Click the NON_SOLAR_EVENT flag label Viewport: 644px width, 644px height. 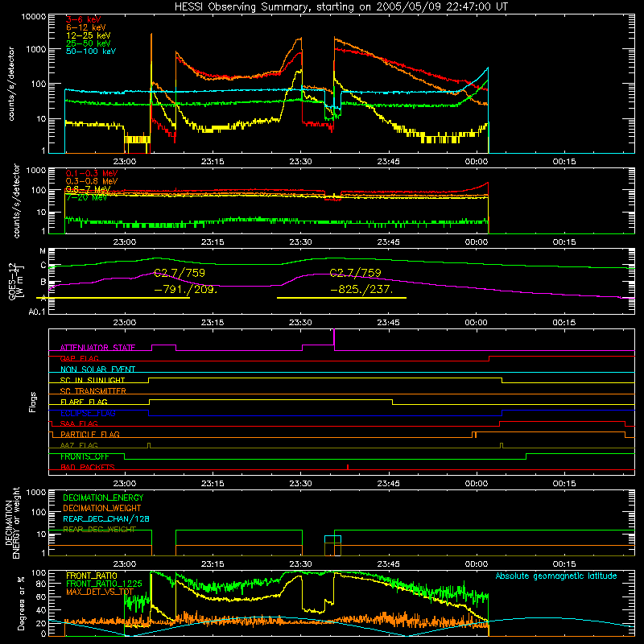(97, 369)
